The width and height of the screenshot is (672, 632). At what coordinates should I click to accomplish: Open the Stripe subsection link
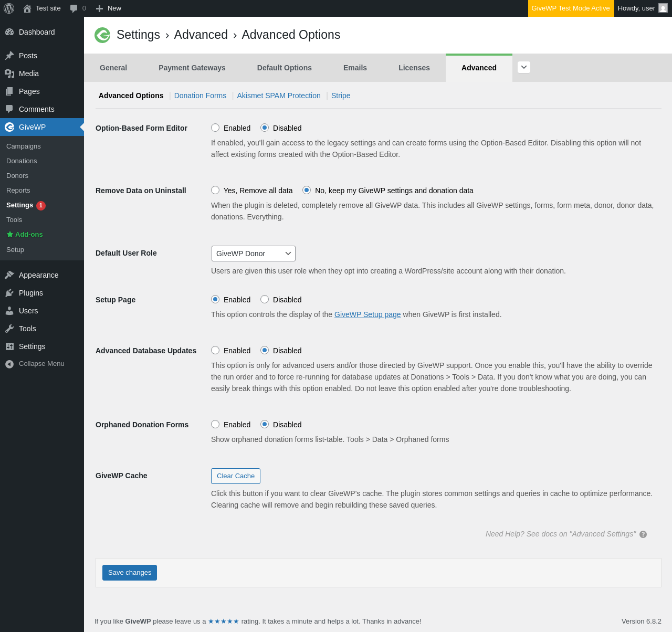click(x=341, y=96)
